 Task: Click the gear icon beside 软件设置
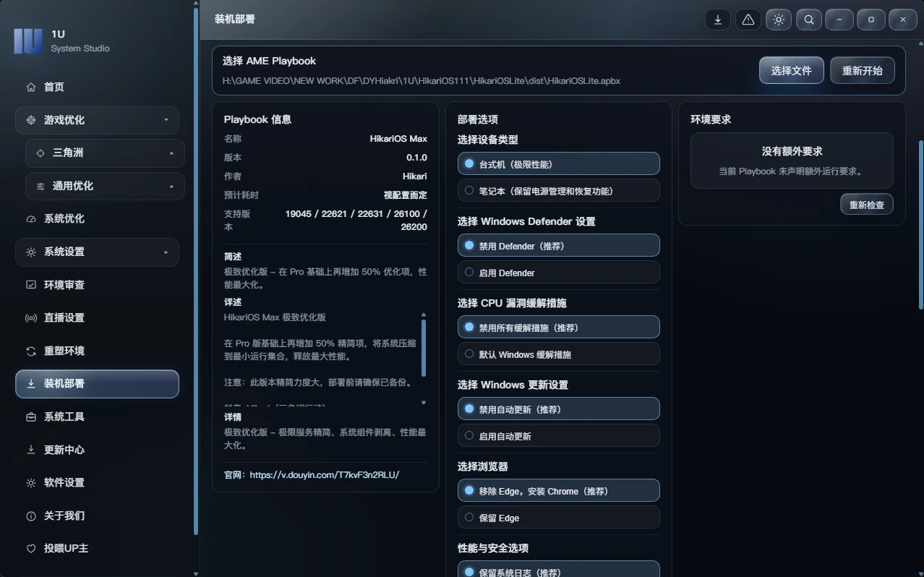click(x=31, y=483)
